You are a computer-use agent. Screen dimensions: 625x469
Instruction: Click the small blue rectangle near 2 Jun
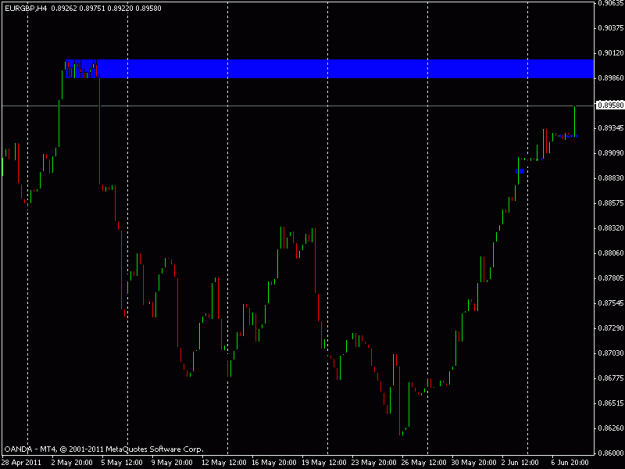click(x=520, y=171)
